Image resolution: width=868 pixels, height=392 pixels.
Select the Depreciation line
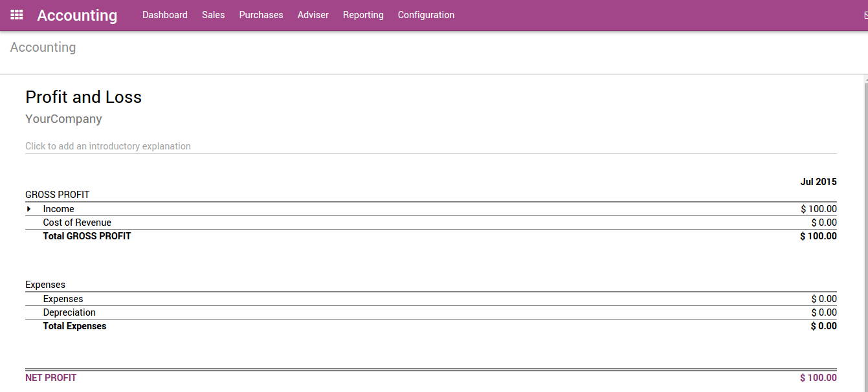pyautogui.click(x=69, y=312)
